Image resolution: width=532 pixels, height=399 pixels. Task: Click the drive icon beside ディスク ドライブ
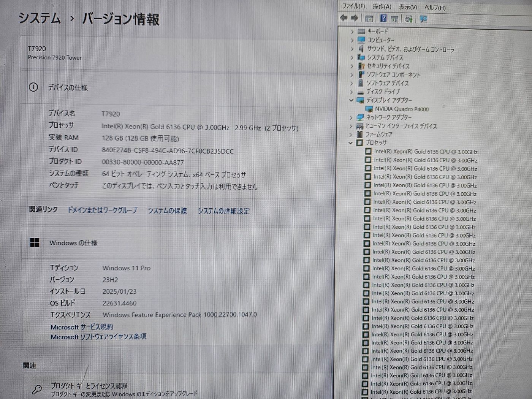(361, 92)
